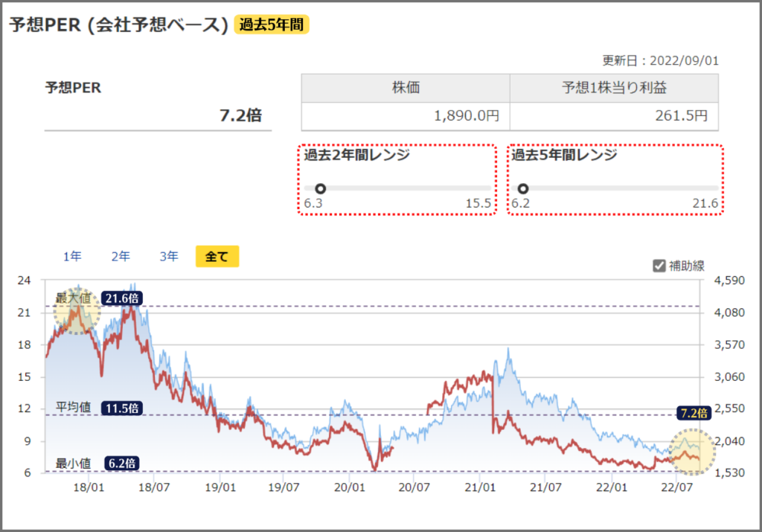
Task: Click the 1,890.0円 stock price cell
Action: click(x=406, y=116)
